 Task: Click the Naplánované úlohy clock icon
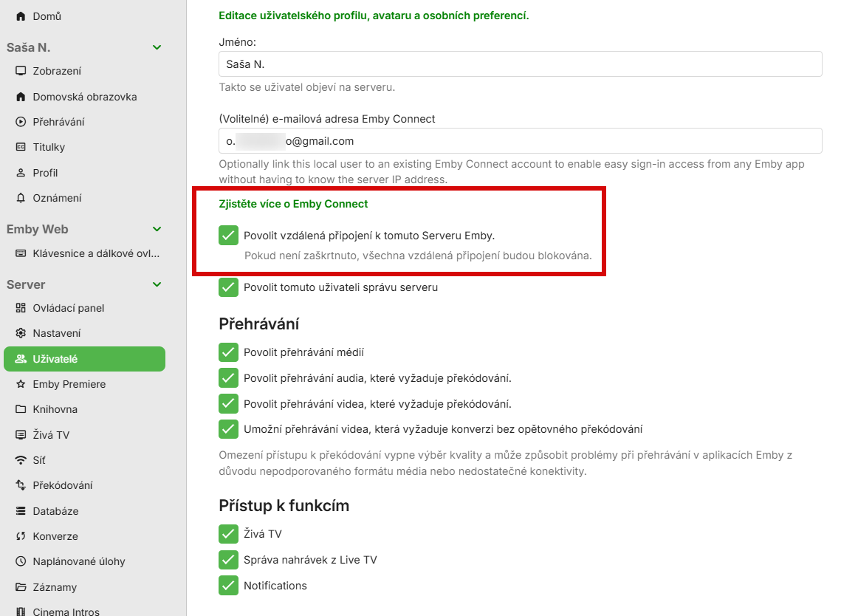click(x=21, y=561)
